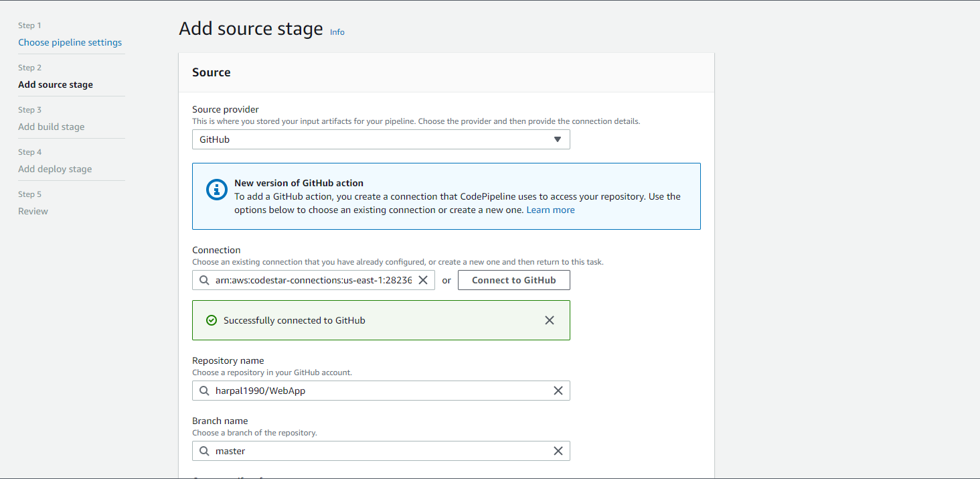Click the info icon in GitHub action notice
This screenshot has width=980, height=479.
(x=217, y=190)
